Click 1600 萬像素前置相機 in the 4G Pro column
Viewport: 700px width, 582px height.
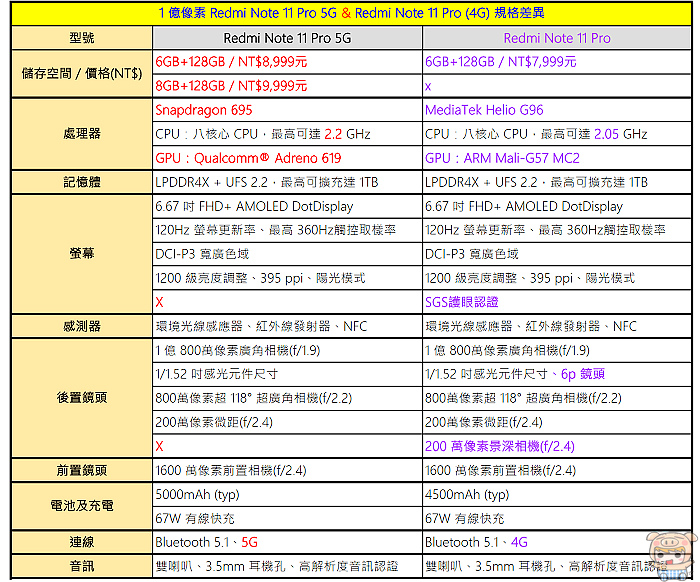pos(557,470)
